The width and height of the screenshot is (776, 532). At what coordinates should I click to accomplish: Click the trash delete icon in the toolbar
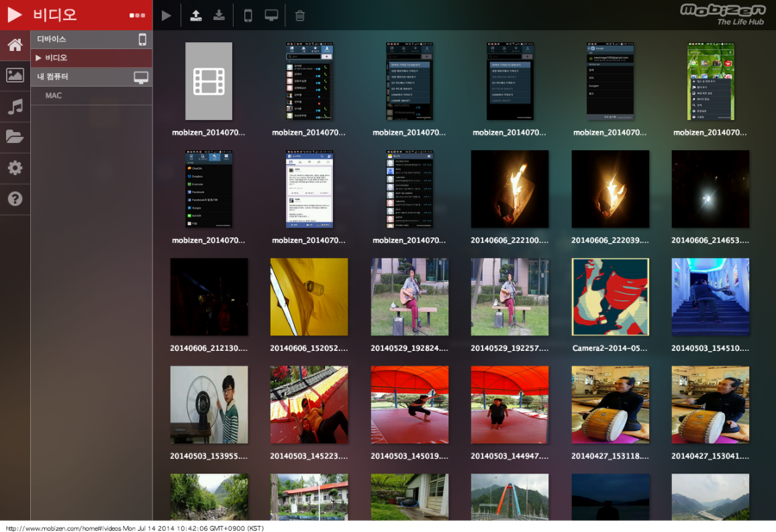point(299,16)
